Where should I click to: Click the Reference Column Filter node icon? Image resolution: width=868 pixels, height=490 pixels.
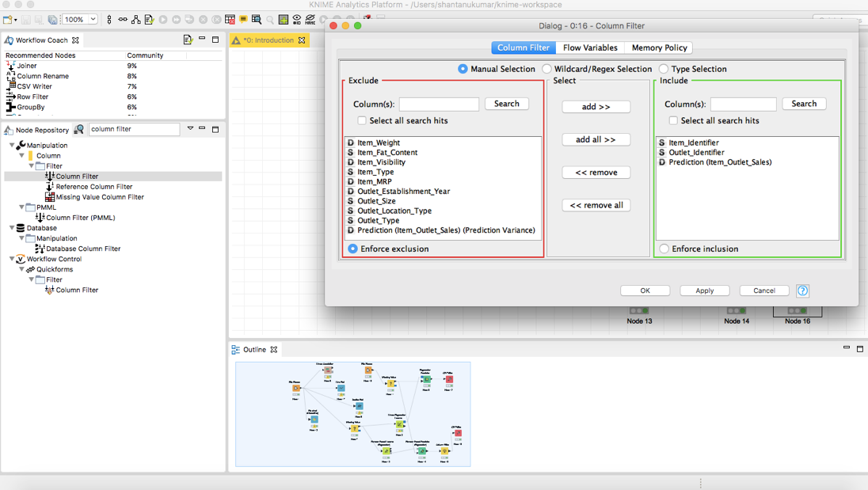50,187
